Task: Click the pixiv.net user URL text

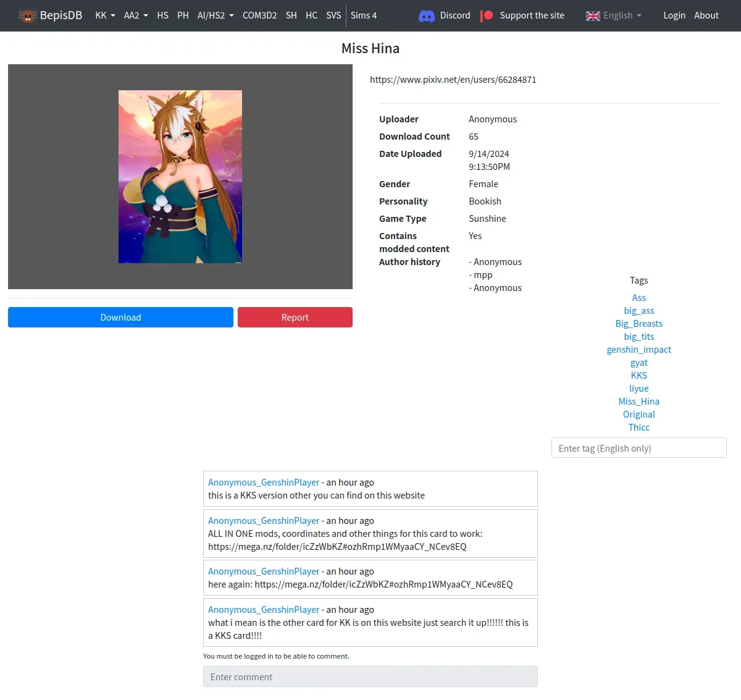Action: pyautogui.click(x=453, y=80)
